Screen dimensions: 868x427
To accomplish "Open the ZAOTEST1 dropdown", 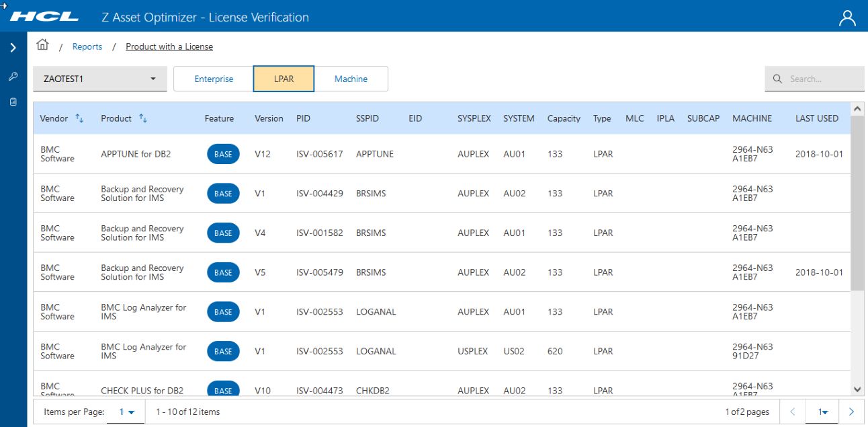I will coord(100,79).
